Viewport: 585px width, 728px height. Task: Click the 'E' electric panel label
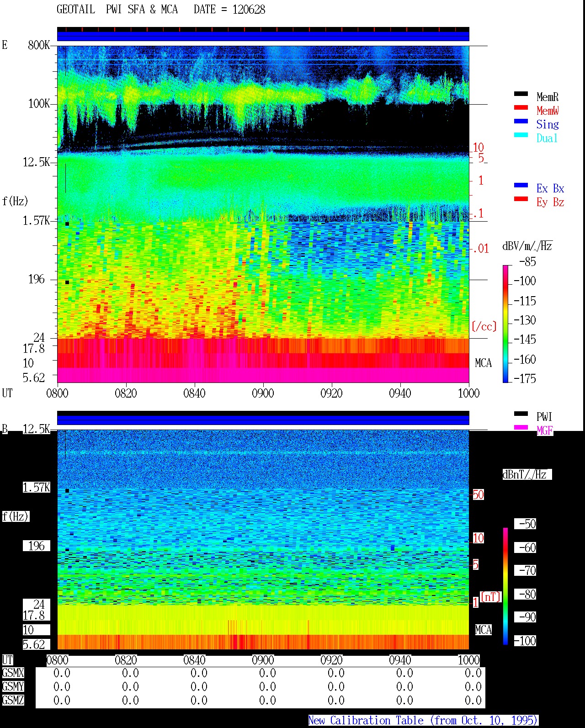click(5, 45)
